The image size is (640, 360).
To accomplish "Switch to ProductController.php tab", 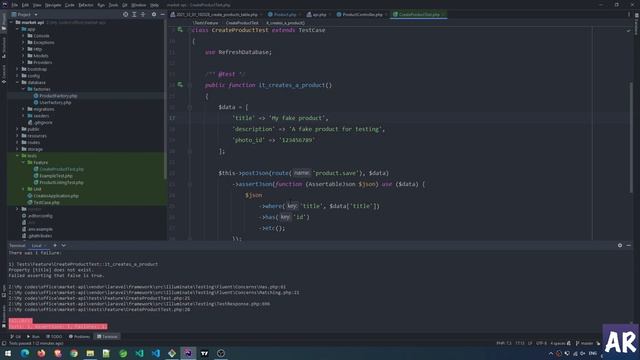I will 362,14.
